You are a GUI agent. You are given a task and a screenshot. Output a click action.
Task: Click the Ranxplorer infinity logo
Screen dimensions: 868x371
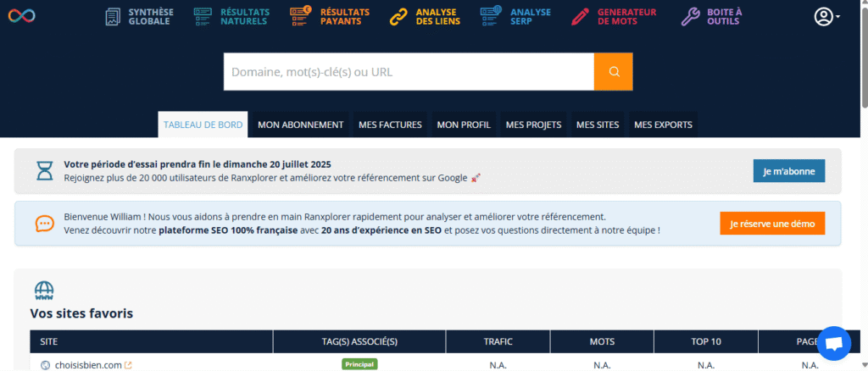pos(21,15)
